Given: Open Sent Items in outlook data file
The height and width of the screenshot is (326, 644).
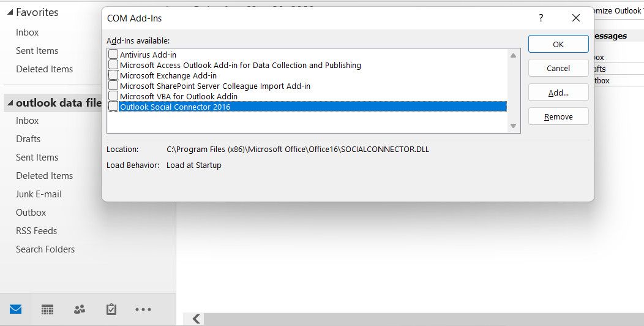Looking at the screenshot, I should 37,157.
